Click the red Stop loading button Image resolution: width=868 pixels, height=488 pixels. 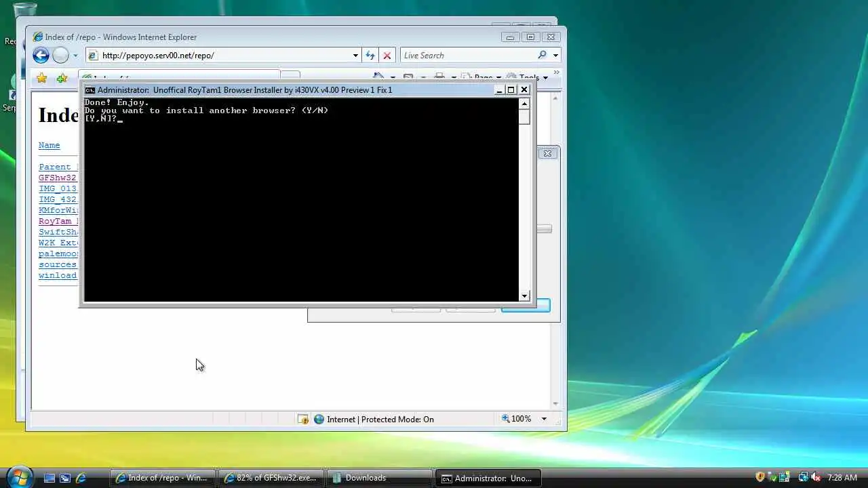click(x=387, y=56)
